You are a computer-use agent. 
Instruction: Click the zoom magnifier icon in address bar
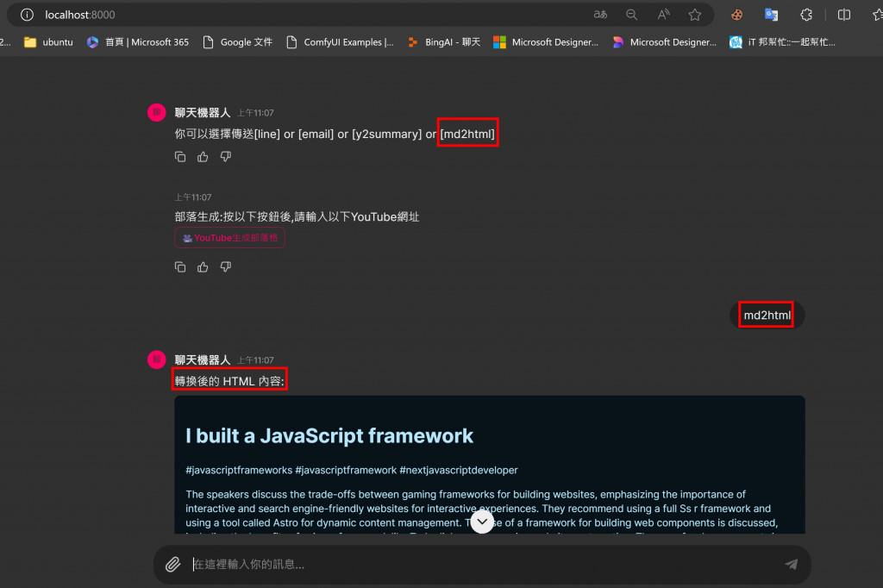632,15
